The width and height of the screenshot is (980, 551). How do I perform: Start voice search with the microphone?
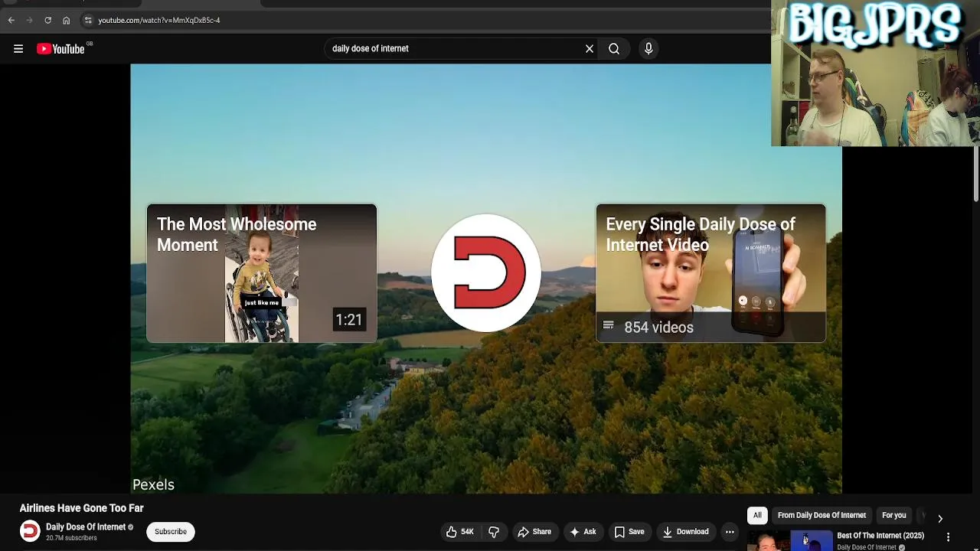[648, 49]
